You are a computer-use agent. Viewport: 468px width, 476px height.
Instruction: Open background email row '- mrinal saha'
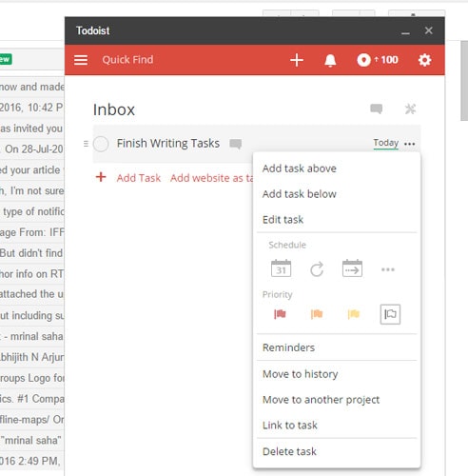tap(31, 336)
